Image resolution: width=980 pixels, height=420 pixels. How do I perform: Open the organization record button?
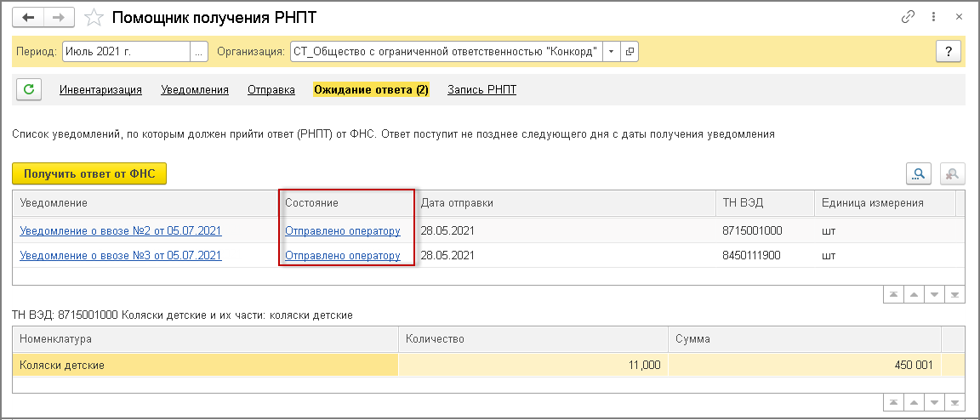point(630,52)
